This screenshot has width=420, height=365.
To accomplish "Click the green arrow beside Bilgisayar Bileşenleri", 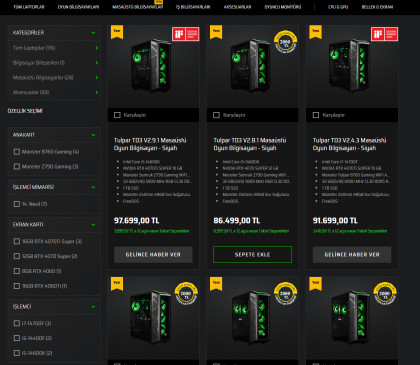I will click(97, 63).
